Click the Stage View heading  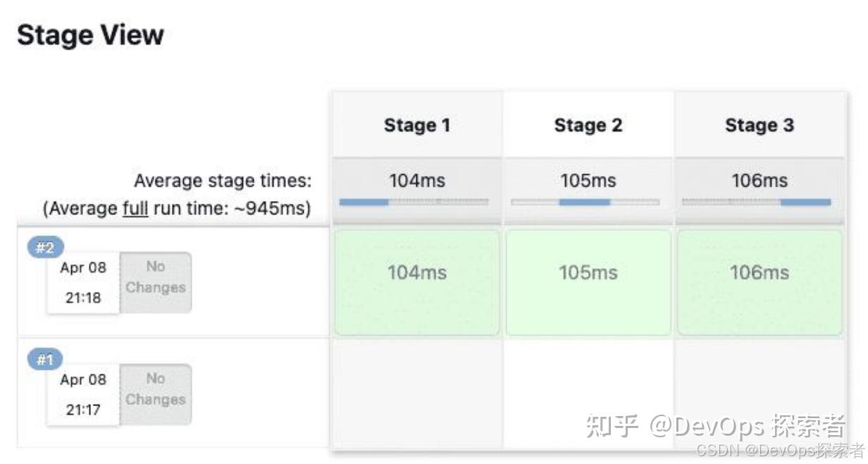click(90, 34)
